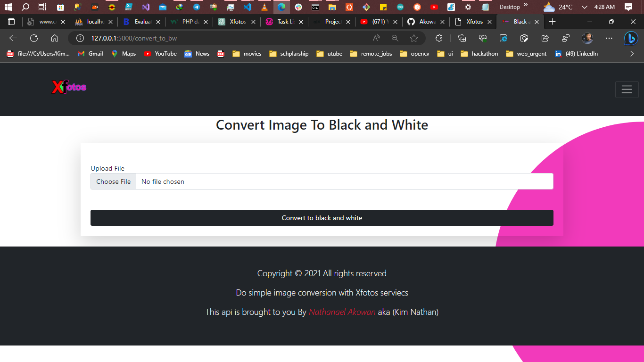Open the Windows Start menu
644x362 pixels.
click(x=8, y=7)
